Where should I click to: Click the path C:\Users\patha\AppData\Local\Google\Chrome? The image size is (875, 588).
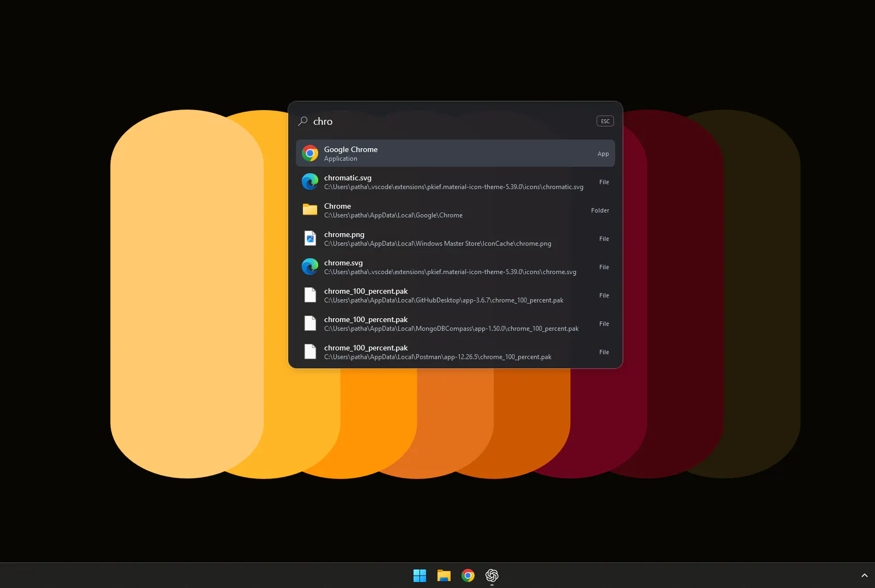point(393,215)
